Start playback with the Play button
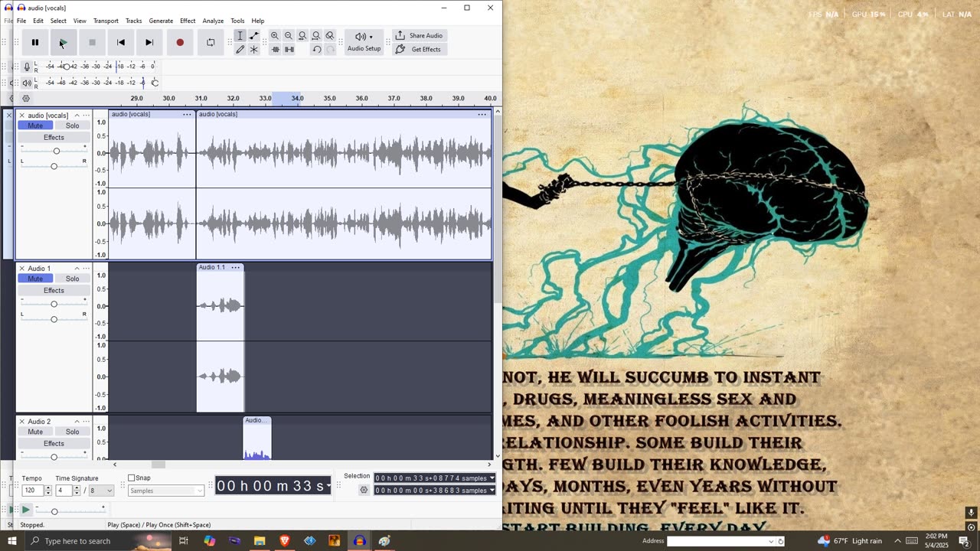980x551 pixels. point(64,43)
